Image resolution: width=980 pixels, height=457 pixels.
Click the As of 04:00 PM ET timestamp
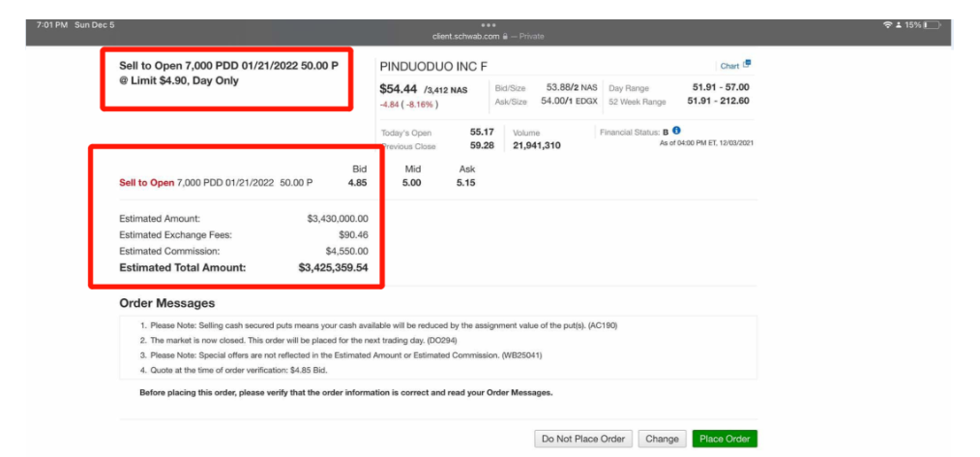(x=706, y=143)
